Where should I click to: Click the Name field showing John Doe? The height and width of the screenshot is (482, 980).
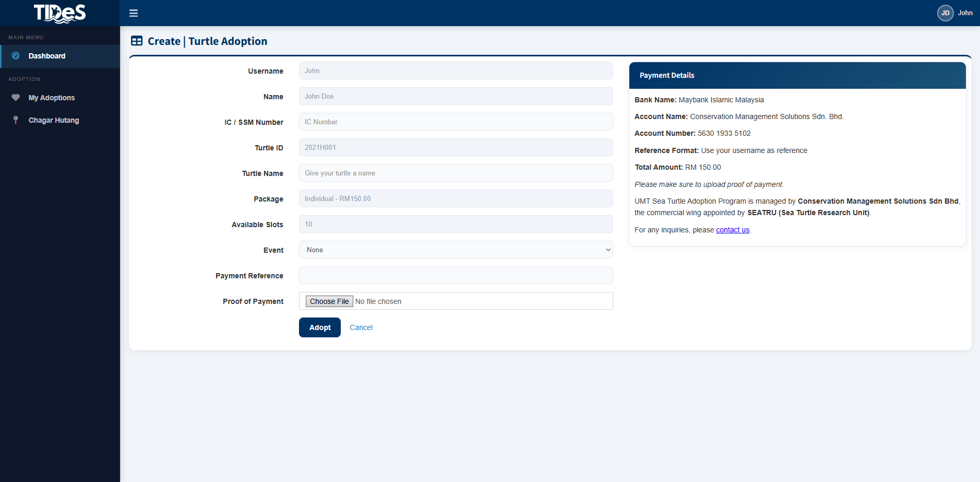tap(456, 96)
